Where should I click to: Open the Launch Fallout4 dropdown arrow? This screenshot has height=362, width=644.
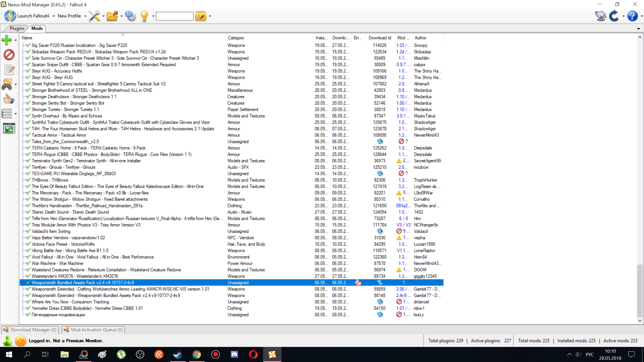click(x=54, y=16)
